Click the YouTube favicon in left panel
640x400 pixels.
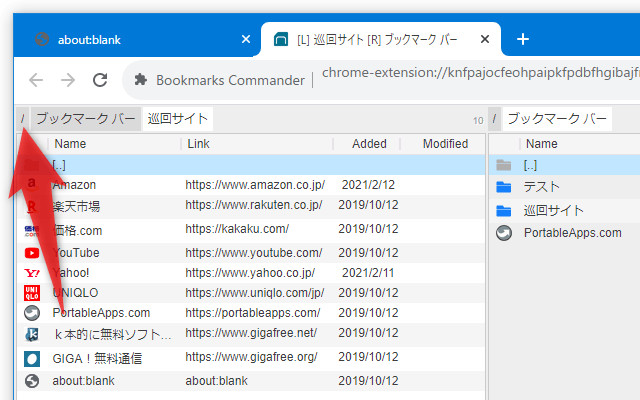(32, 253)
